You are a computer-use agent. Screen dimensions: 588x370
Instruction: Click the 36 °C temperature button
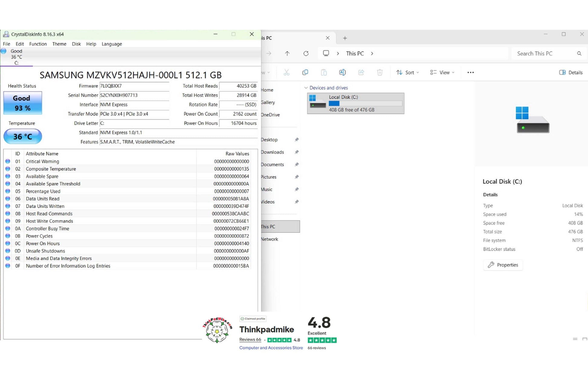(x=23, y=136)
